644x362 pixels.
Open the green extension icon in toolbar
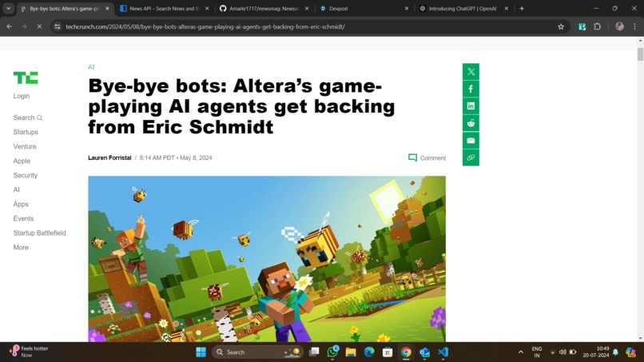pyautogui.click(x=582, y=26)
